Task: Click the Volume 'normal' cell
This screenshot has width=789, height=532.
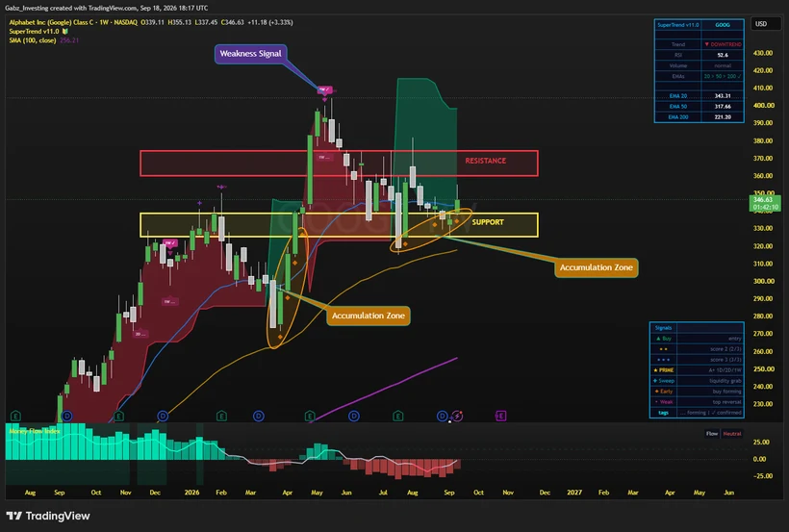Action: point(723,65)
